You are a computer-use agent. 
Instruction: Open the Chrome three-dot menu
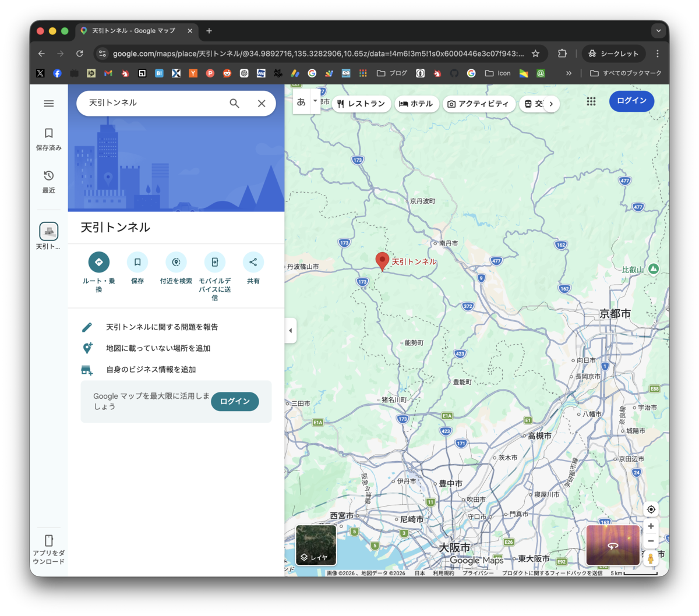658,54
